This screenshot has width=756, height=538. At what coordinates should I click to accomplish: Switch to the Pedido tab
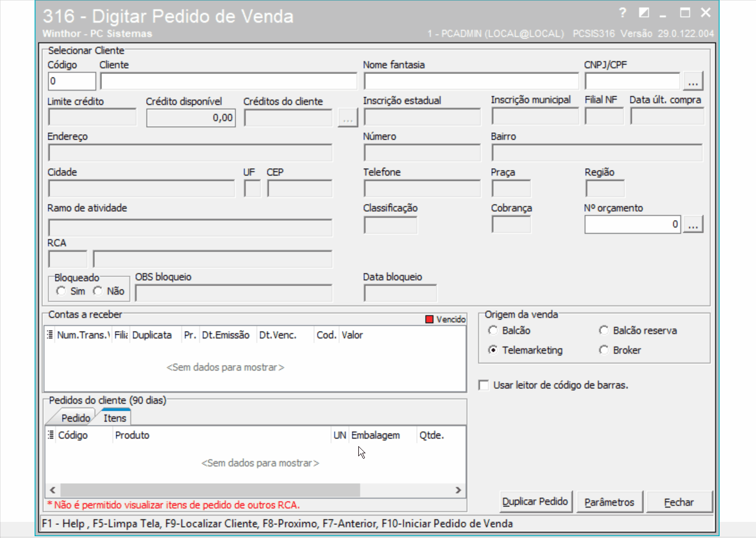point(75,418)
